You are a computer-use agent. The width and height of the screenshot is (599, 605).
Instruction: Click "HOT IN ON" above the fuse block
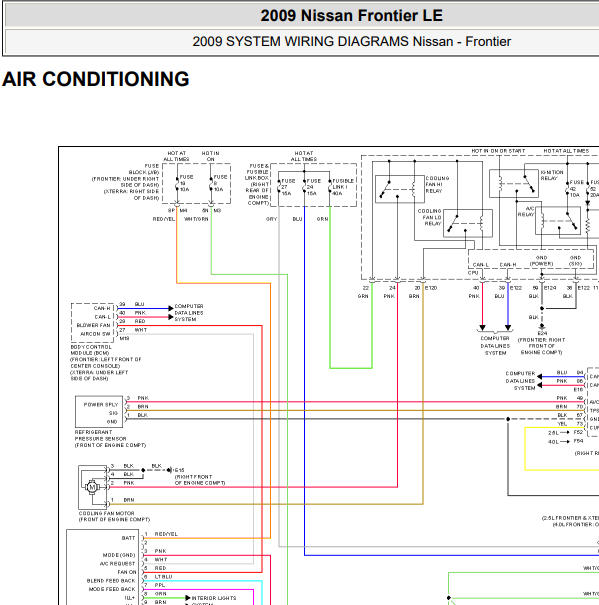[x=210, y=156]
